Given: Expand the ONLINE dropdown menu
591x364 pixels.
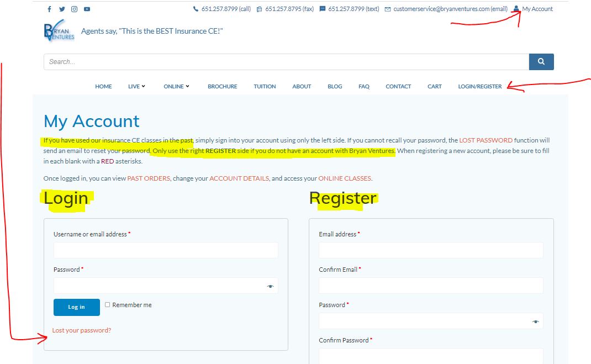Looking at the screenshot, I should point(176,86).
